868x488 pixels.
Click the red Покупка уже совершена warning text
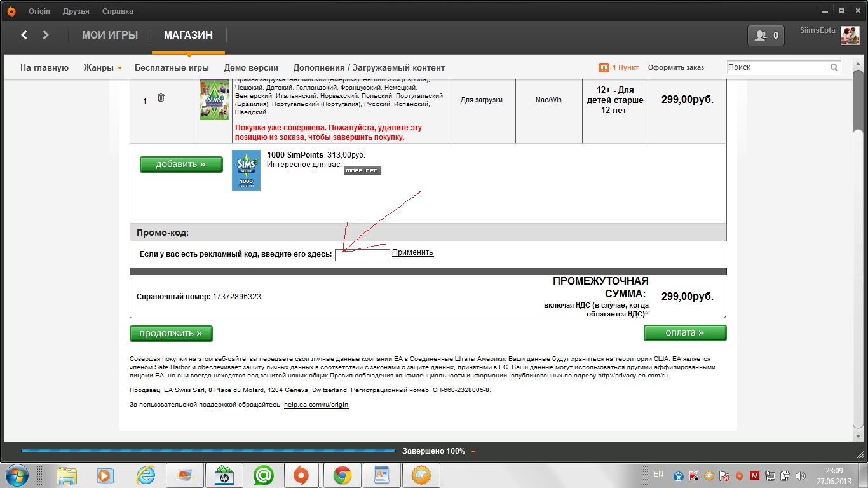(329, 132)
